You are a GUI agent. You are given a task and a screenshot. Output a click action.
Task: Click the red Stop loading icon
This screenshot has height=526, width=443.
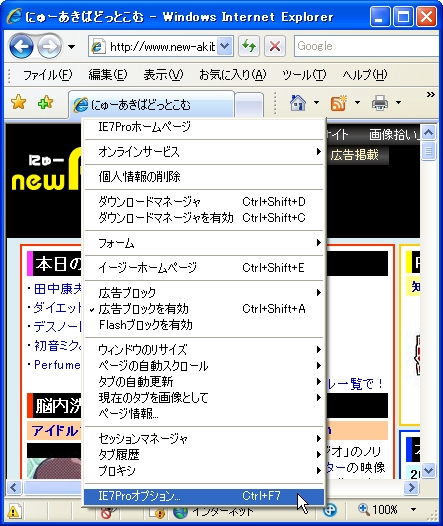coord(275,46)
